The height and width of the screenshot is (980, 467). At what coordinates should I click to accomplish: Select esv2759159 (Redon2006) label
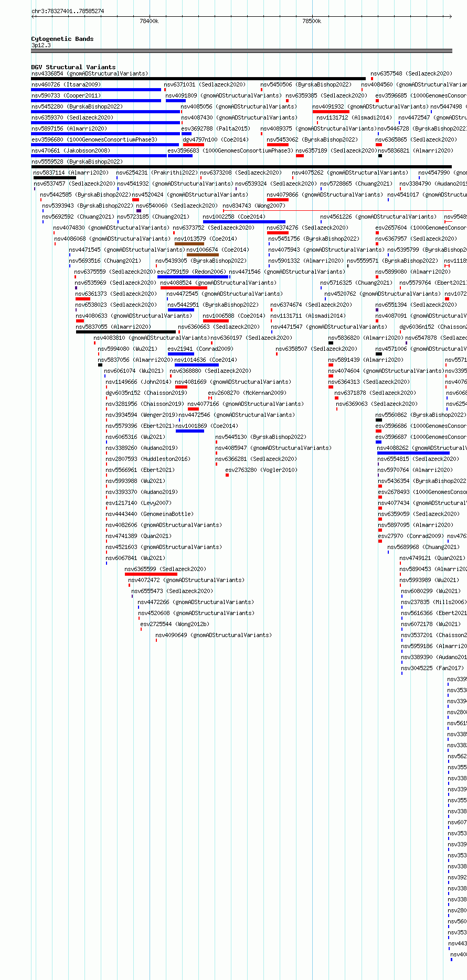[x=192, y=272]
